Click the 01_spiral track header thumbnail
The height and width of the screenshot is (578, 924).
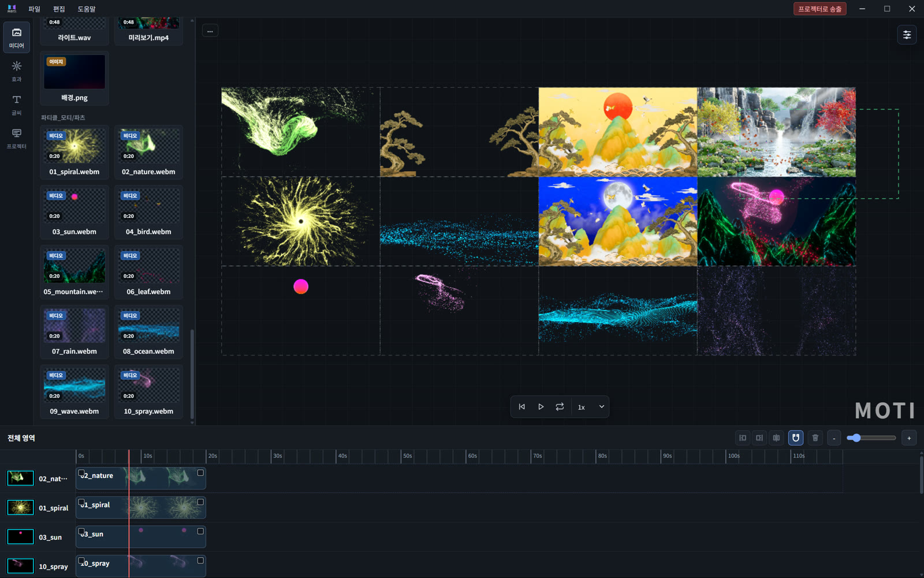tap(20, 507)
